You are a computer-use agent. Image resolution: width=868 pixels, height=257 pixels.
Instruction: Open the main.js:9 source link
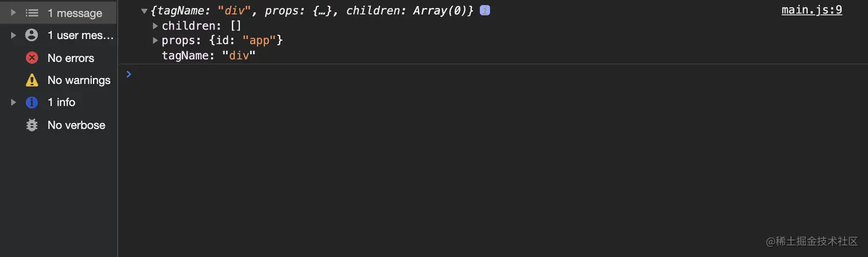(812, 10)
